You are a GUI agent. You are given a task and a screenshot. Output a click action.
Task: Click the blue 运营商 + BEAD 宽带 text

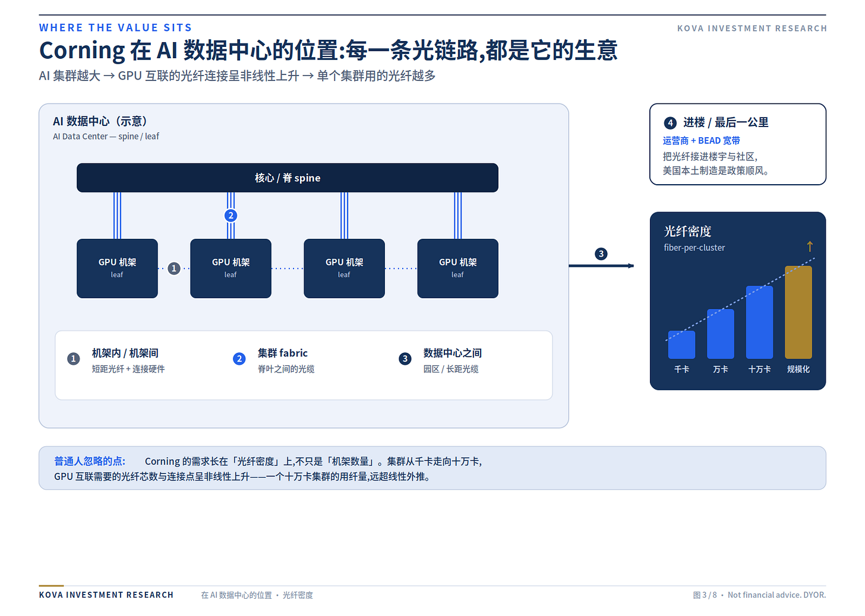(x=701, y=141)
